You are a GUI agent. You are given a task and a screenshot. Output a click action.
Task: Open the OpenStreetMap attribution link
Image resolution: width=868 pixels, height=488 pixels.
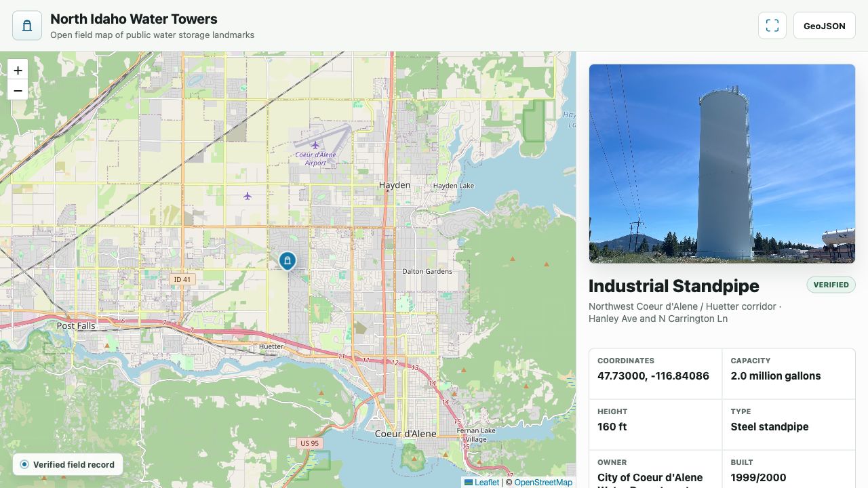point(543,483)
